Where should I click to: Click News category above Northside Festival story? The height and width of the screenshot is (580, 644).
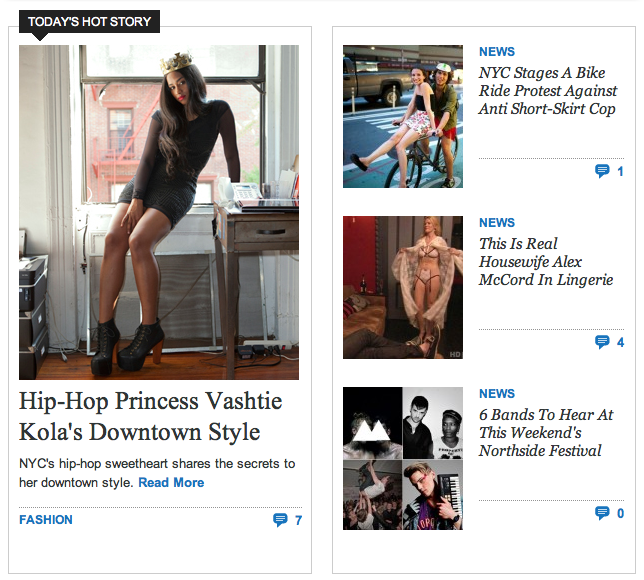497,394
